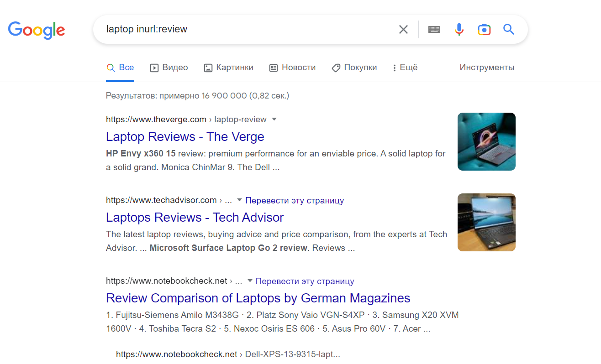The width and height of the screenshot is (601, 364).
Task: Open Инструменты search tools
Action: click(487, 68)
